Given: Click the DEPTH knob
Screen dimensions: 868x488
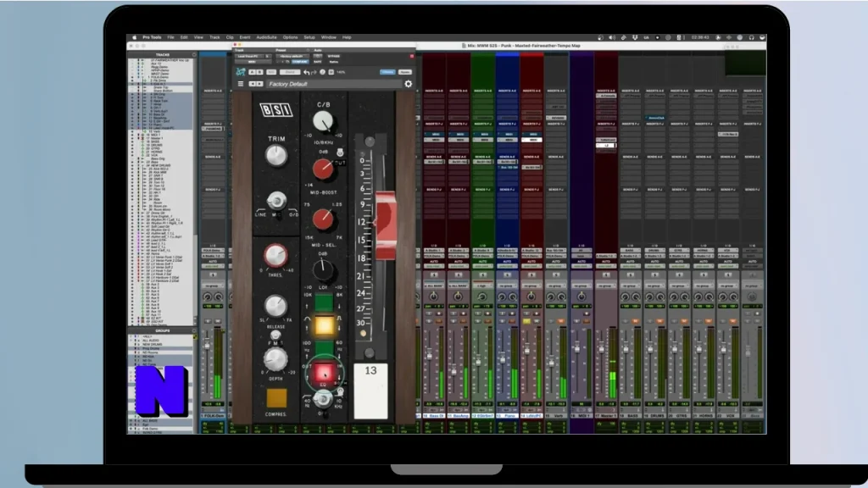Looking at the screenshot, I should pyautogui.click(x=275, y=360).
